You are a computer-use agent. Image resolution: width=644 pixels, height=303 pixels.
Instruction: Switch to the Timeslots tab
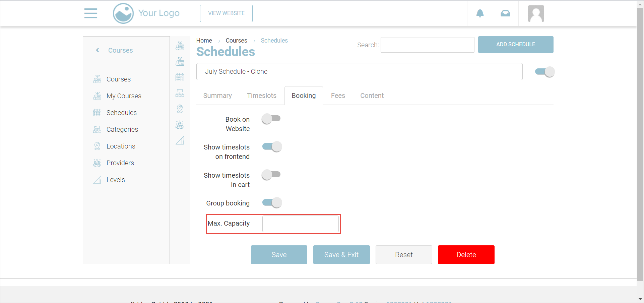(261, 96)
